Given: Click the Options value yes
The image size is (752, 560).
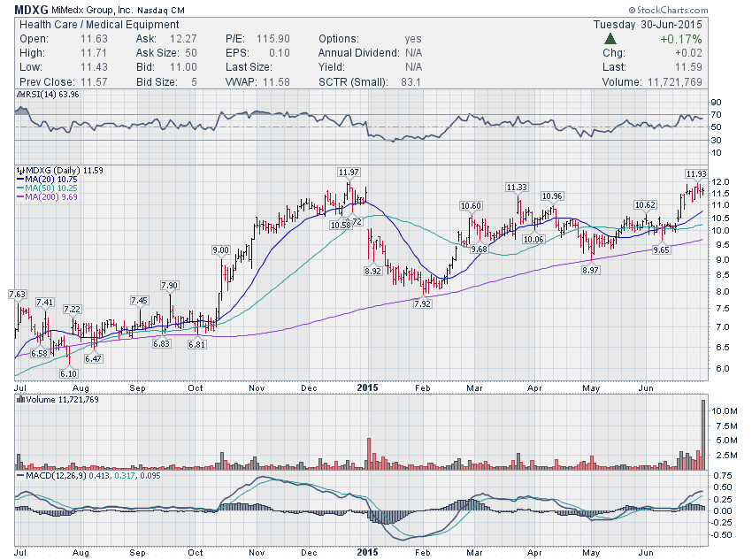Looking at the screenshot, I should [x=413, y=39].
